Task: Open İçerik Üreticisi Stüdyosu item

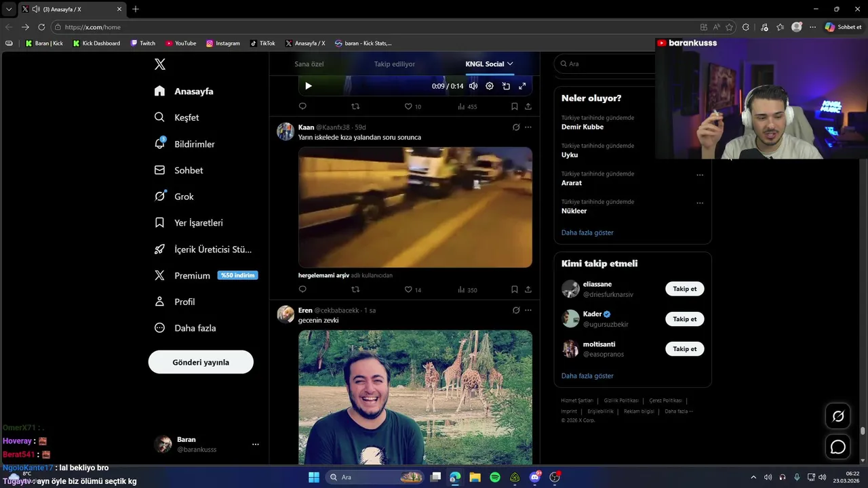Action: tap(203, 249)
